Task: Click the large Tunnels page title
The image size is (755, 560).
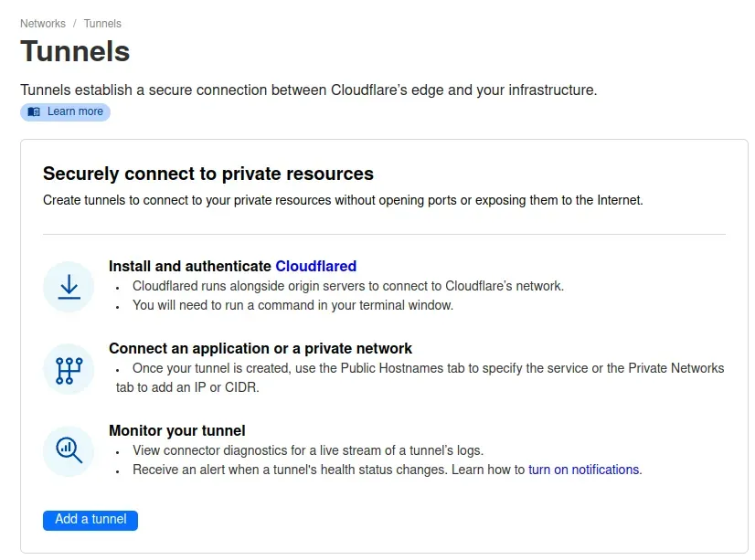Action: (x=75, y=51)
